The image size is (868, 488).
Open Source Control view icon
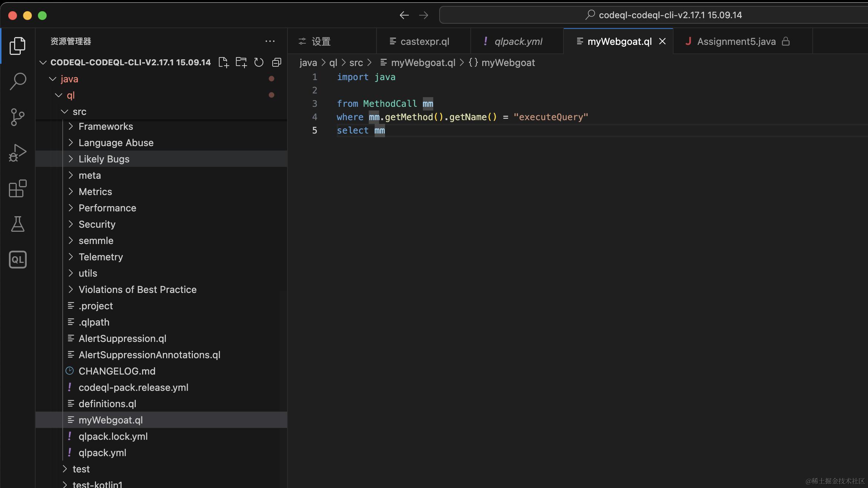(17, 117)
